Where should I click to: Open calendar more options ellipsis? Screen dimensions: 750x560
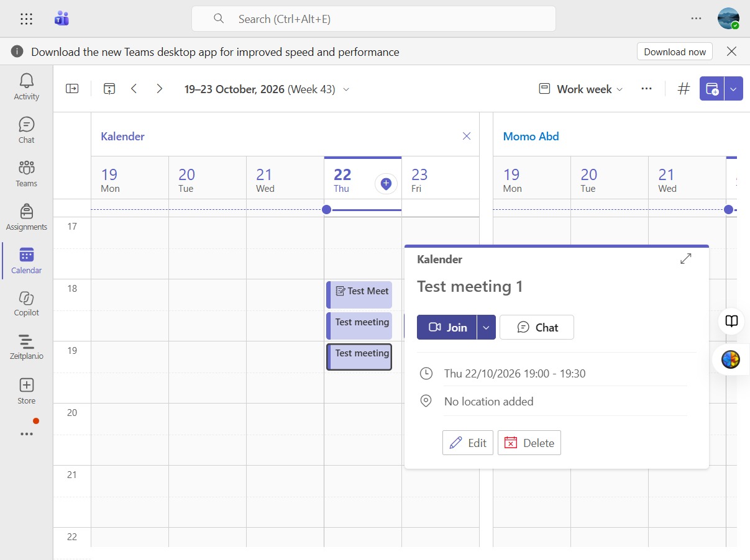646,89
